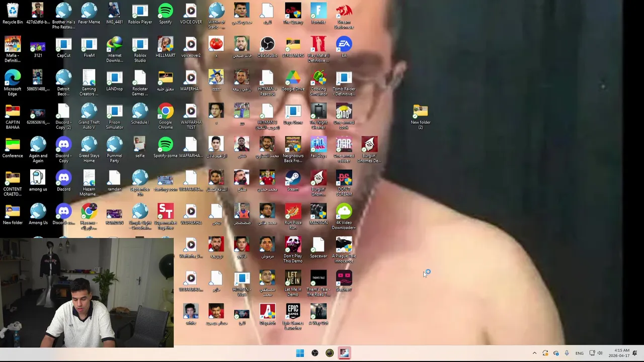Open the OneDrive cloud tray icon
Screen dimensions: 644x362
(x=556, y=353)
